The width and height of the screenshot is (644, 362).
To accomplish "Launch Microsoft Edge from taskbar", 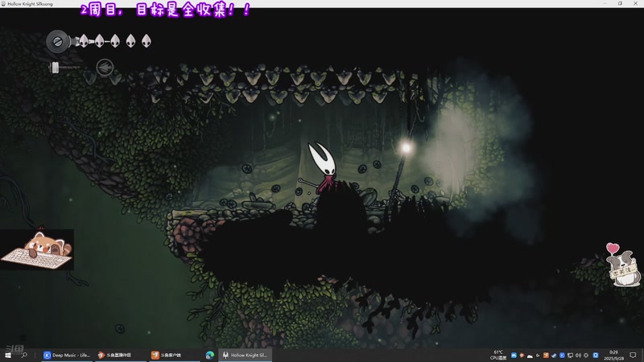I will tap(210, 355).
